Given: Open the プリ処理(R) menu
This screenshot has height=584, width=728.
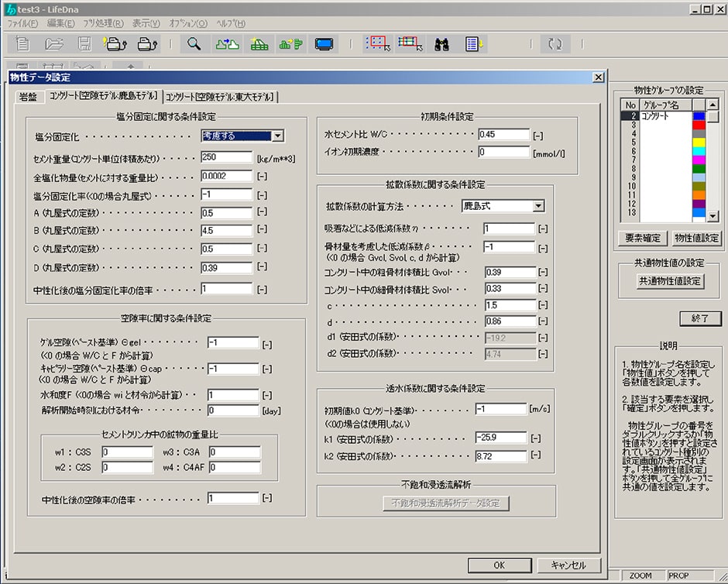Looking at the screenshot, I should 103,23.
